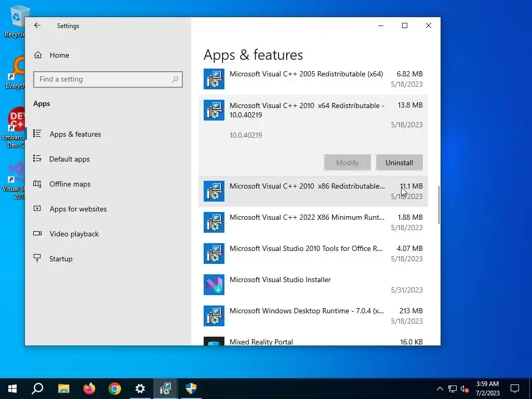Open the Visual Studio desktop shortcut

(14, 181)
